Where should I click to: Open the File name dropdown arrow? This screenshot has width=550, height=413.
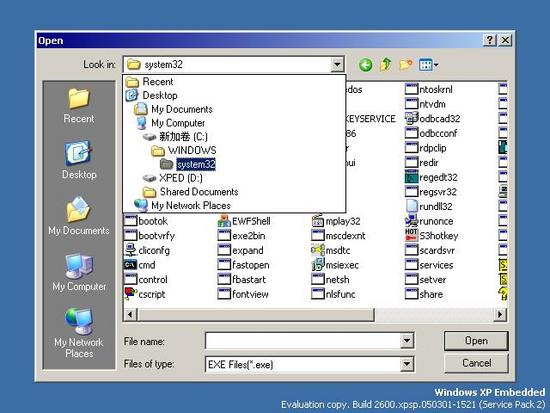(x=407, y=341)
